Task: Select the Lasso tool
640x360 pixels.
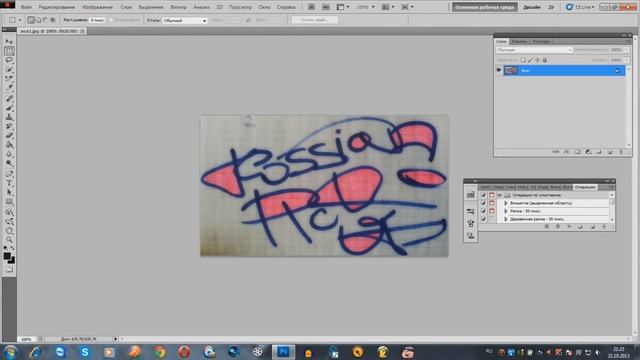Action: 9,60
